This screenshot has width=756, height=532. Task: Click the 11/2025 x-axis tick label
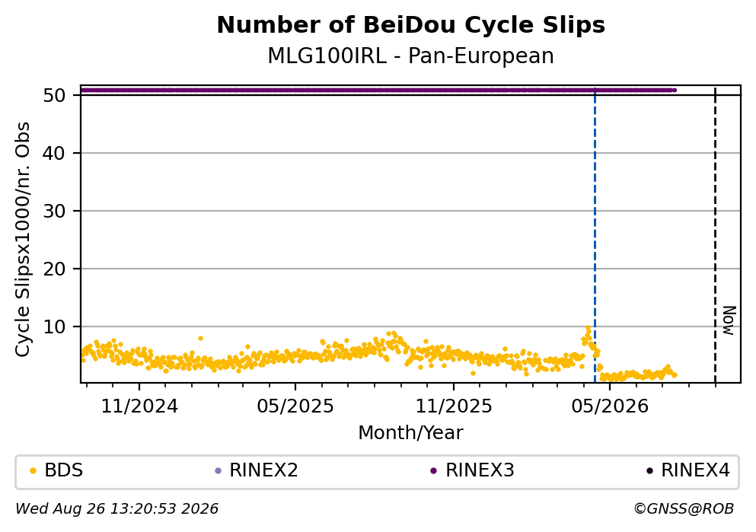[454, 406]
